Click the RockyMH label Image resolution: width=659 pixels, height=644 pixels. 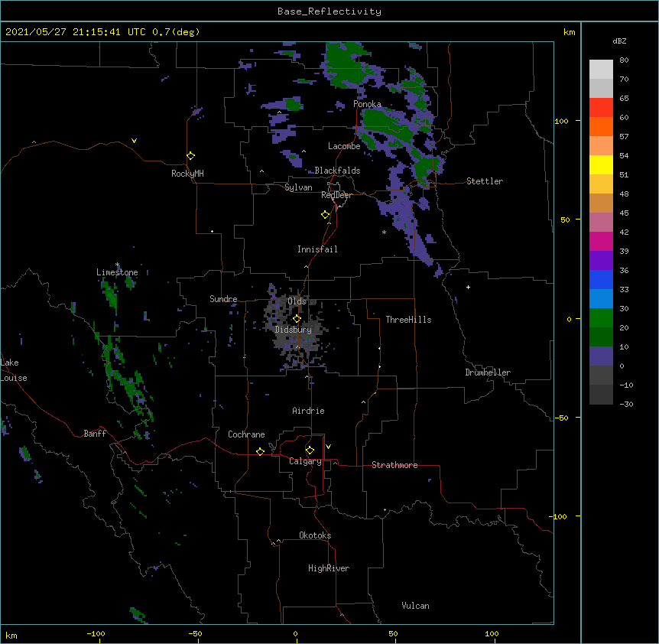click(187, 174)
